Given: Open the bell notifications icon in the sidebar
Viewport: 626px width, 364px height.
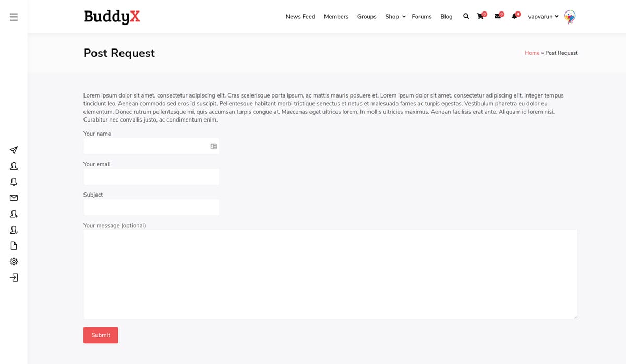Looking at the screenshot, I should click(14, 182).
